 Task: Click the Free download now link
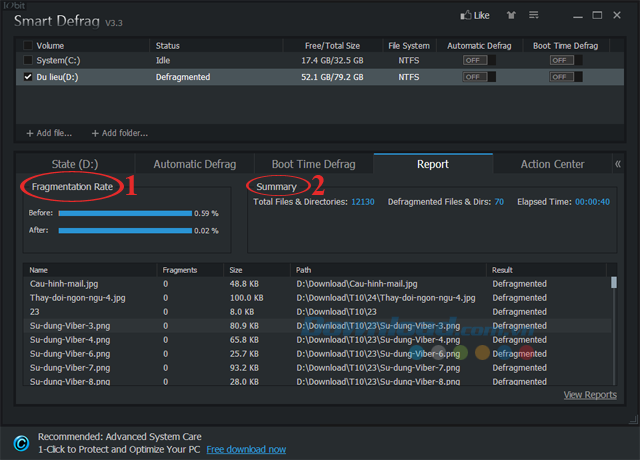pyautogui.click(x=246, y=449)
